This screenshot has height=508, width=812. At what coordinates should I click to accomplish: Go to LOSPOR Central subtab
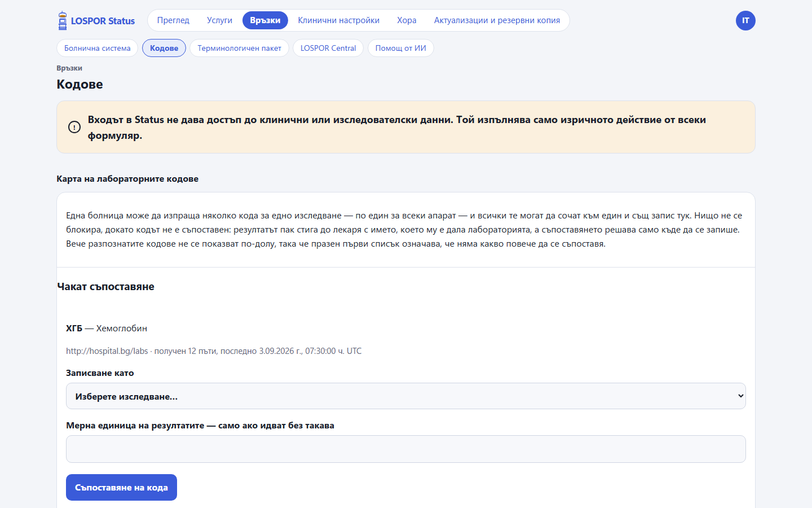click(328, 48)
